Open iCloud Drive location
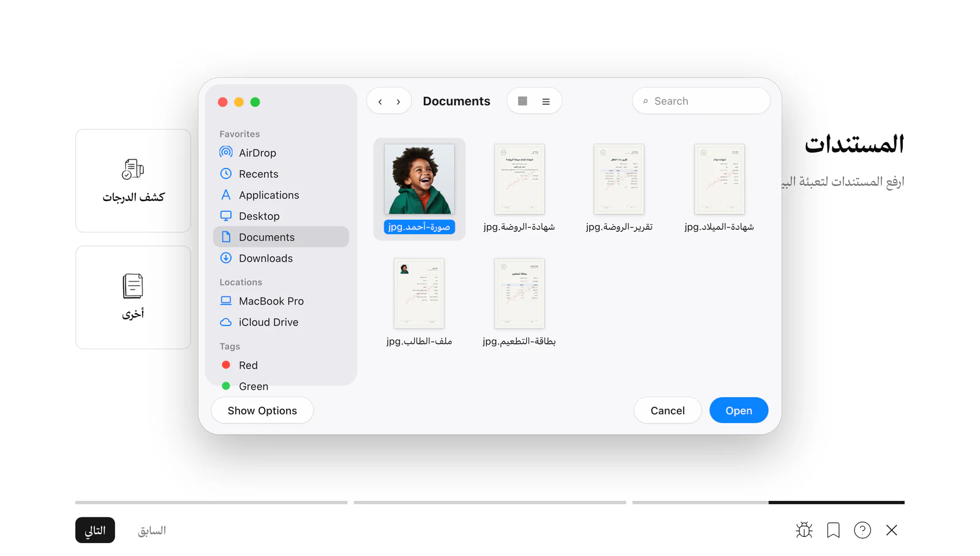The width and height of the screenshot is (980, 556). point(281,322)
